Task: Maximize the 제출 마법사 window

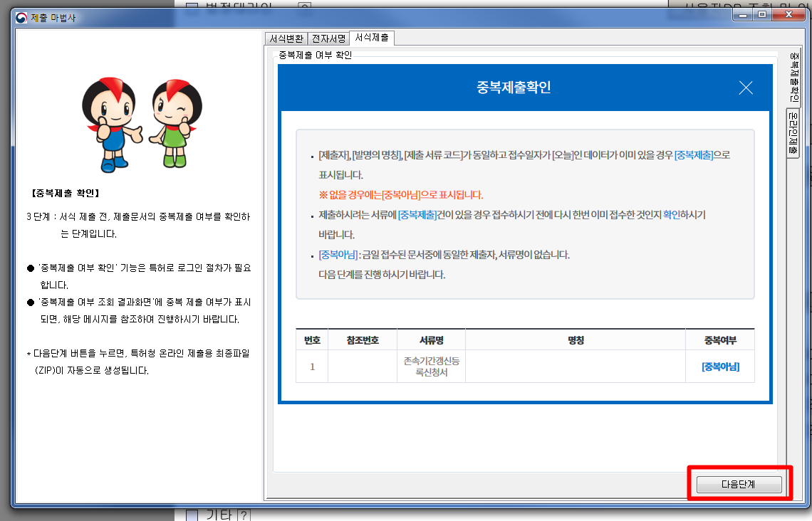Action: coord(762,15)
